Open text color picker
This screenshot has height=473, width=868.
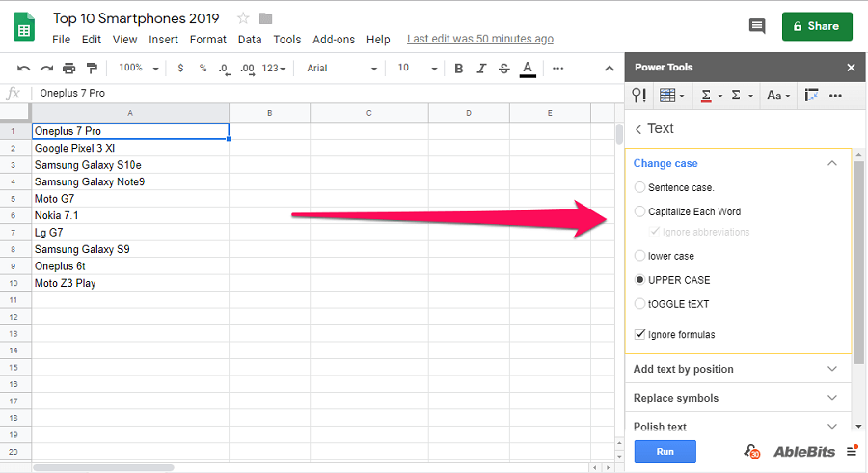pyautogui.click(x=529, y=69)
